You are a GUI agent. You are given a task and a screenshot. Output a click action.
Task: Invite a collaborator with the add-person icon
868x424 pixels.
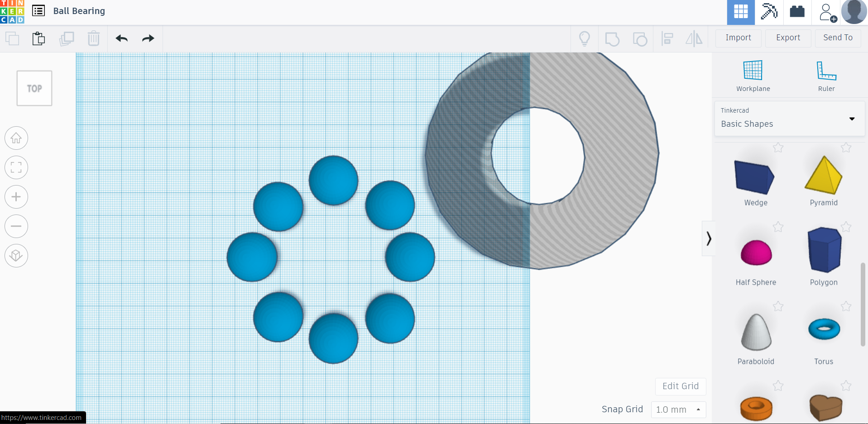click(x=828, y=12)
